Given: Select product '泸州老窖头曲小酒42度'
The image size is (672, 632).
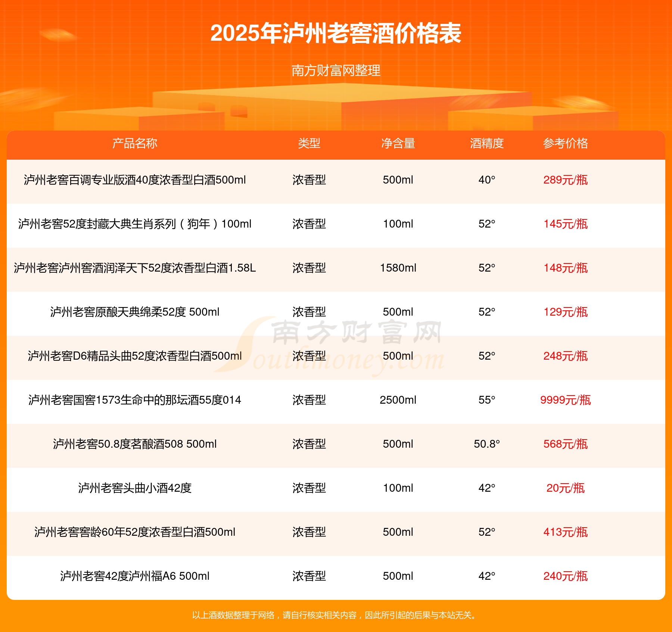Looking at the screenshot, I should pos(135,488).
